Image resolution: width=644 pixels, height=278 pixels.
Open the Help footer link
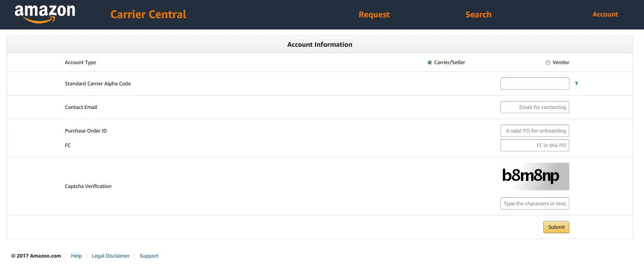(76, 256)
